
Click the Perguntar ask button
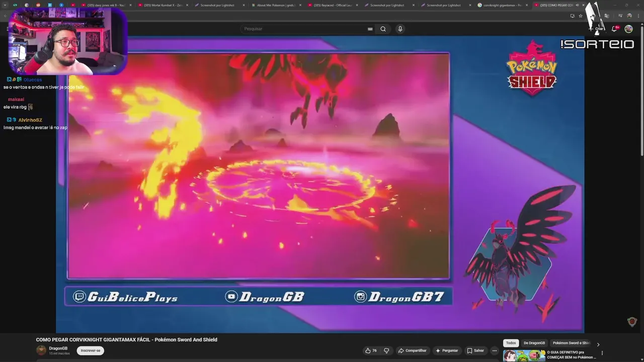pyautogui.click(x=447, y=350)
